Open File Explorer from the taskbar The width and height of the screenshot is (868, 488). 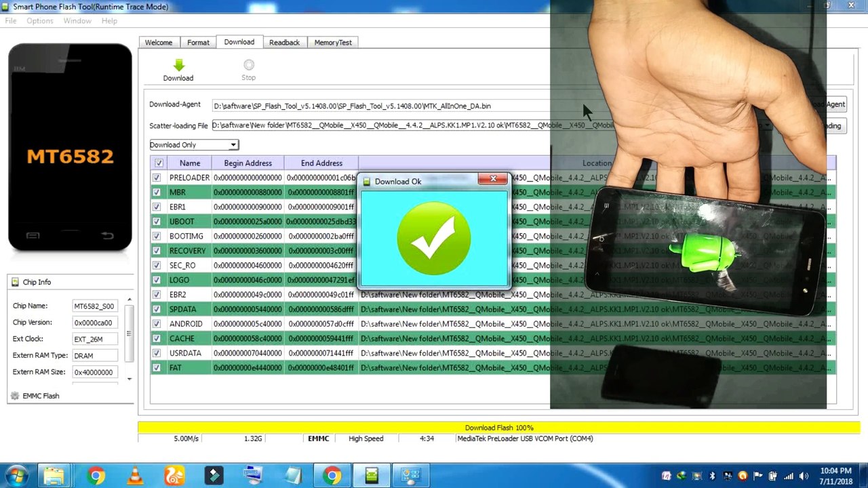point(54,476)
